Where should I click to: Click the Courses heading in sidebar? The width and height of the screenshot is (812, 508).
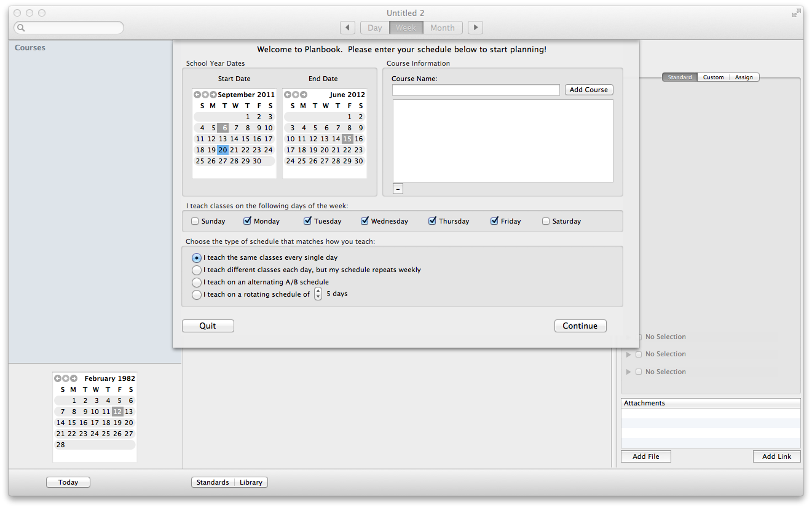pyautogui.click(x=30, y=48)
